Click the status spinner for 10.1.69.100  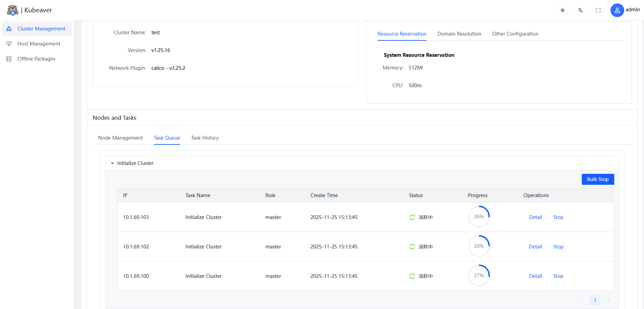pos(412,276)
